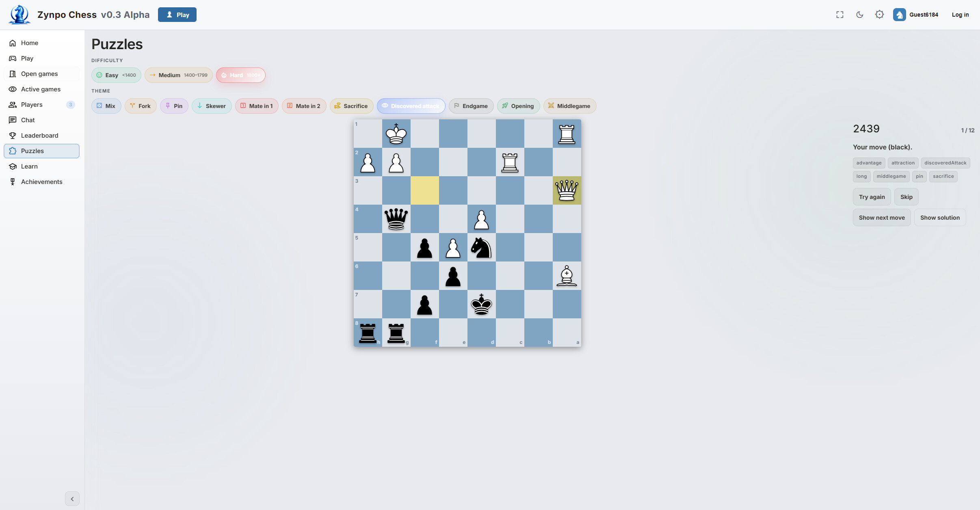Open the settings gear icon
This screenshot has width=980, height=510.
tap(879, 15)
